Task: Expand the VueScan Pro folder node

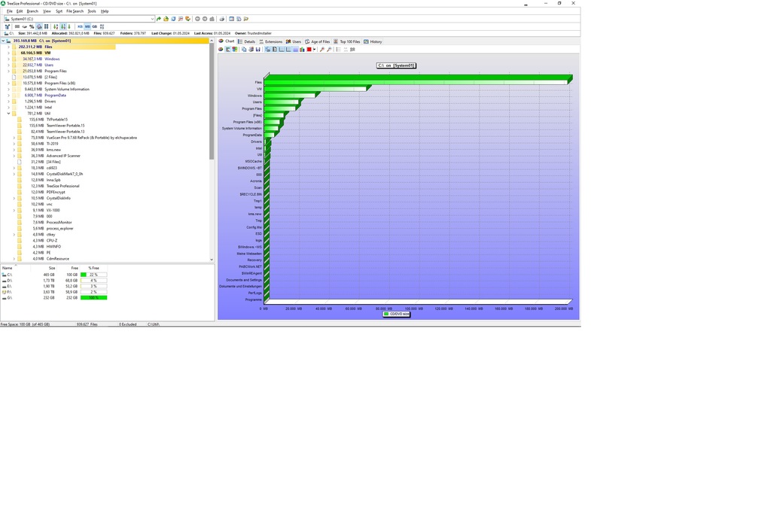Action: pos(14,138)
